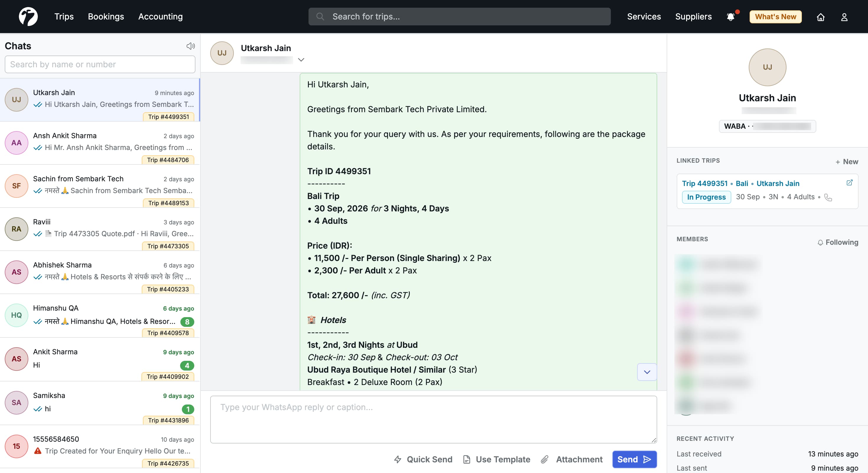Viewport: 868px width, 473px height.
Task: Click the In Progress status badge
Action: pos(706,197)
